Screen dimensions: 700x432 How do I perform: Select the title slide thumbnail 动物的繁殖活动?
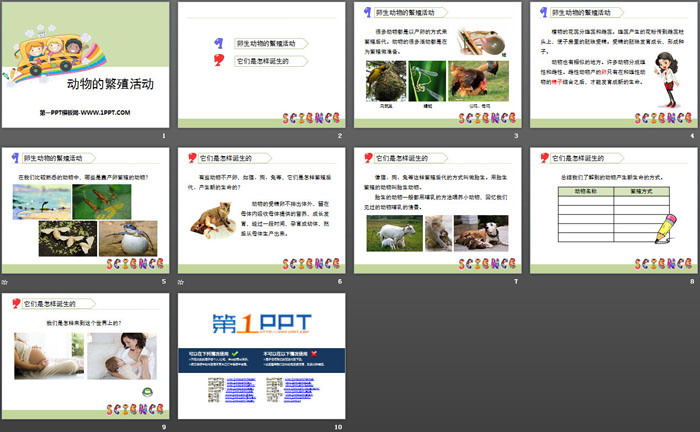pos(85,65)
